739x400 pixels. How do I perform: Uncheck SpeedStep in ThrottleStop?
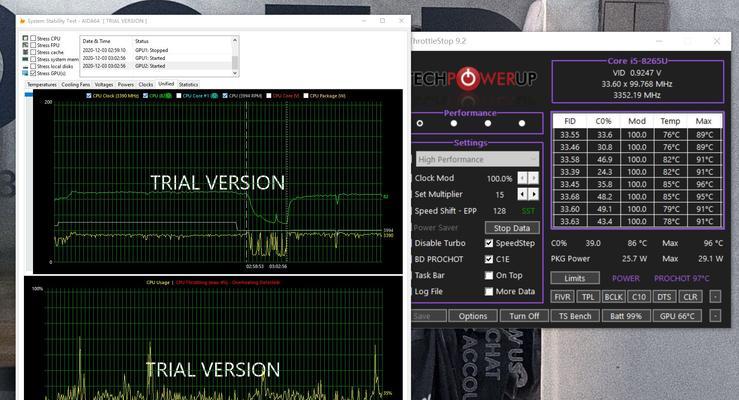(x=489, y=243)
